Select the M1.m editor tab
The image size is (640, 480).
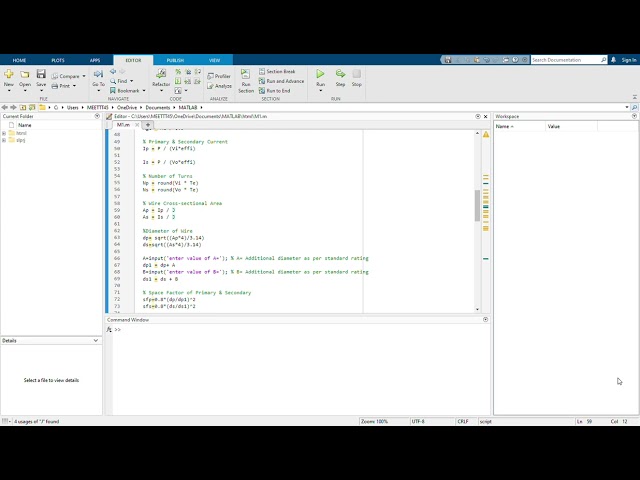(123, 125)
